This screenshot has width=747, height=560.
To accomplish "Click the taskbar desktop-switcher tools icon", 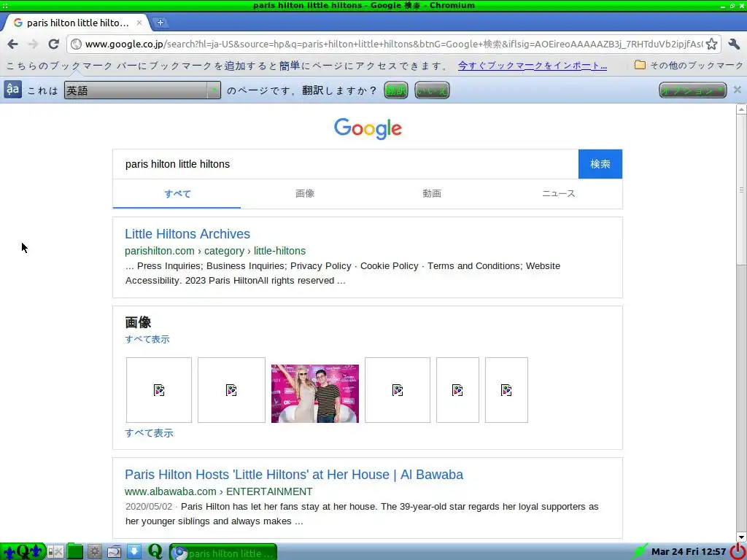I will tap(55, 551).
